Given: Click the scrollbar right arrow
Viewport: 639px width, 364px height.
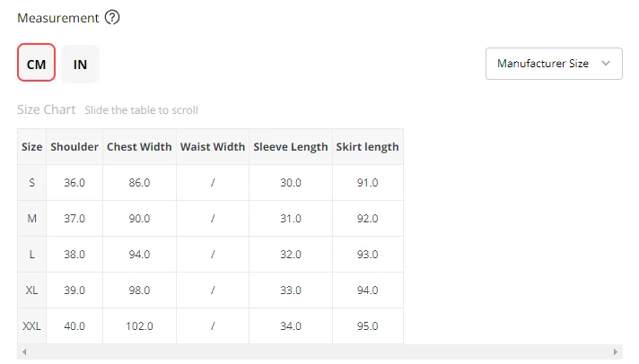Looking at the screenshot, I should click(x=616, y=352).
